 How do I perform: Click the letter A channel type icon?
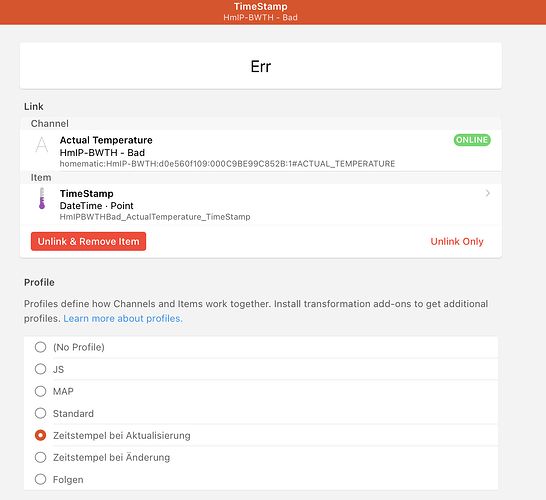42,144
